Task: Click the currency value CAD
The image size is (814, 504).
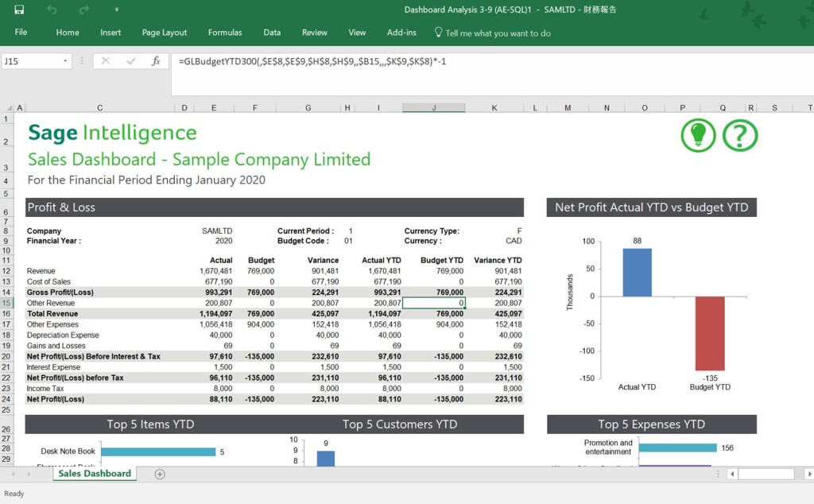Action: click(514, 241)
